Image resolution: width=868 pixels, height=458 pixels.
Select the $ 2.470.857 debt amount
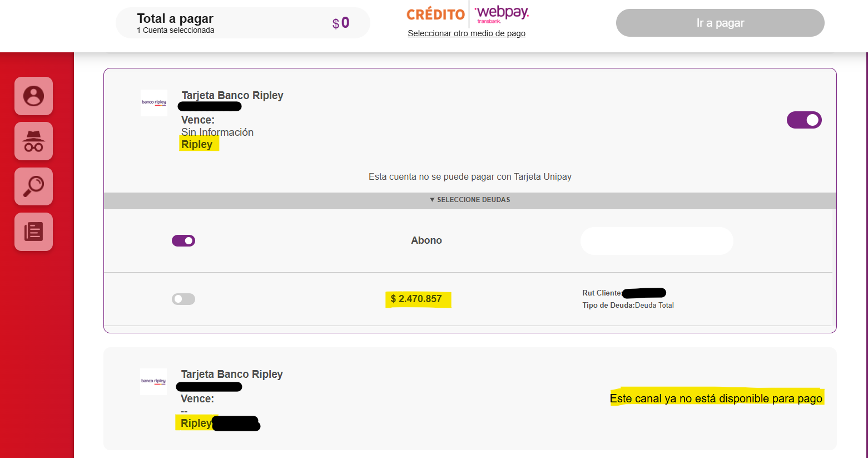click(x=416, y=299)
